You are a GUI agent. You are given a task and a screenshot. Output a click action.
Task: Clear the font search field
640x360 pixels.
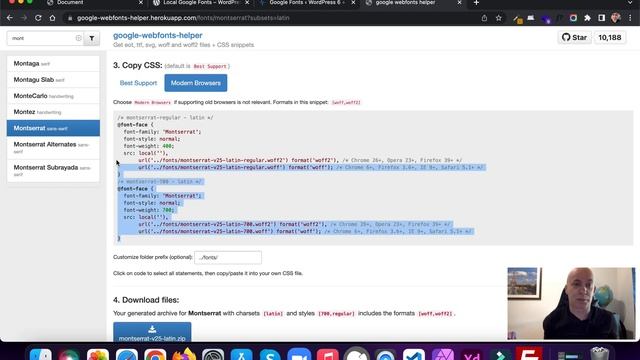coord(78,38)
